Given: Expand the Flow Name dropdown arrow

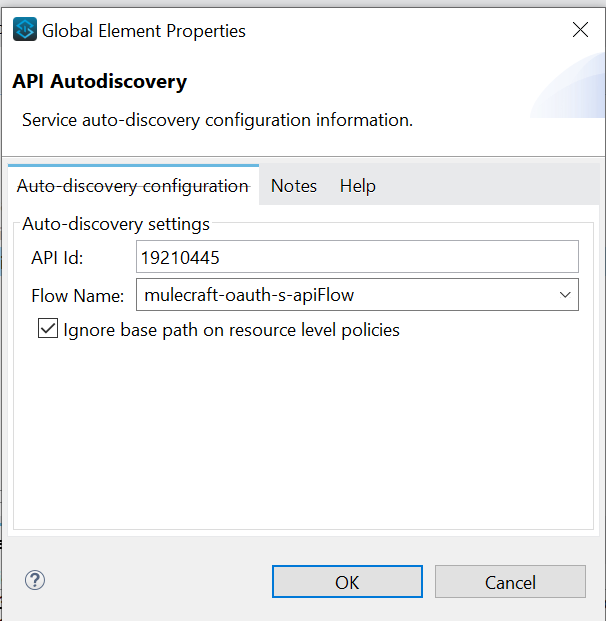Looking at the screenshot, I should (x=566, y=295).
